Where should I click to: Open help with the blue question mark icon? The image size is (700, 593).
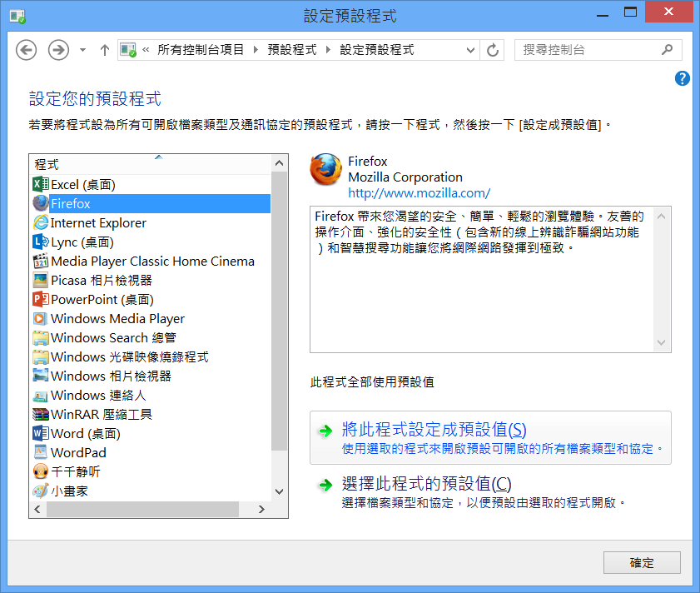pyautogui.click(x=683, y=78)
